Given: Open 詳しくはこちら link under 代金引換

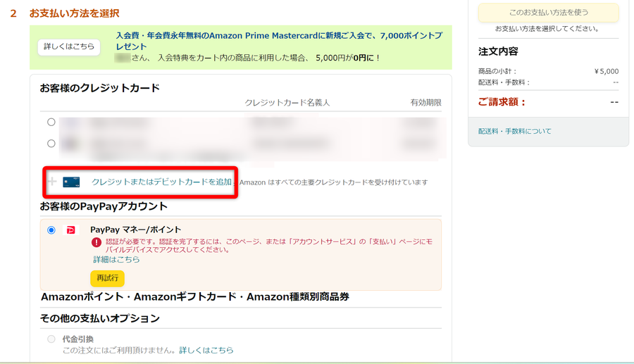Looking at the screenshot, I should pyautogui.click(x=206, y=350).
